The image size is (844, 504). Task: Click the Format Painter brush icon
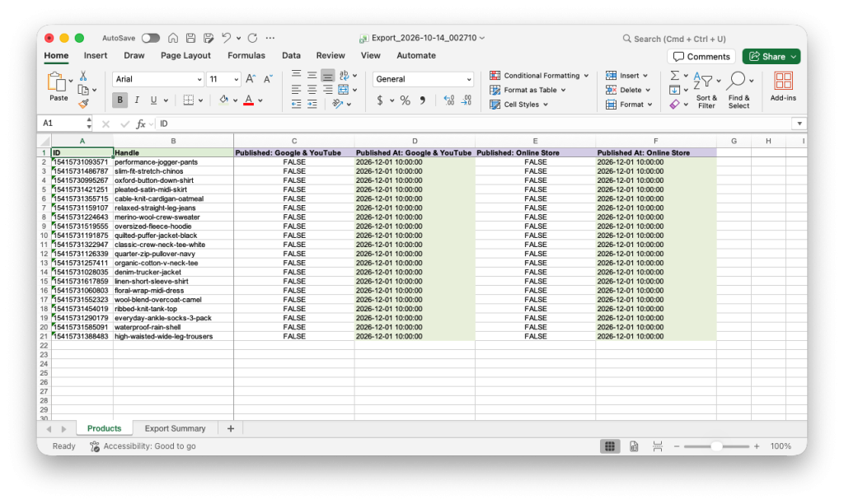click(83, 104)
